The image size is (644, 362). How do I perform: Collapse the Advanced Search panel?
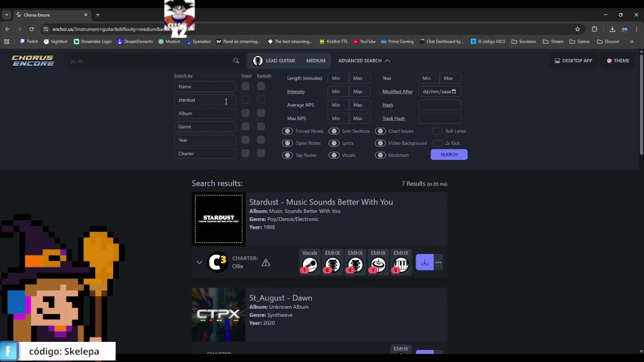(x=364, y=61)
